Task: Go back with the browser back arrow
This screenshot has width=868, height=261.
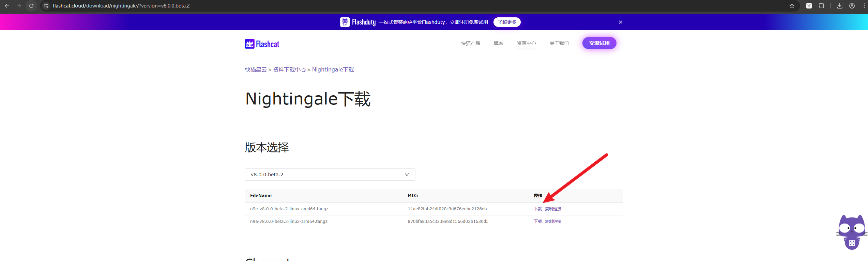Action: click(x=7, y=6)
